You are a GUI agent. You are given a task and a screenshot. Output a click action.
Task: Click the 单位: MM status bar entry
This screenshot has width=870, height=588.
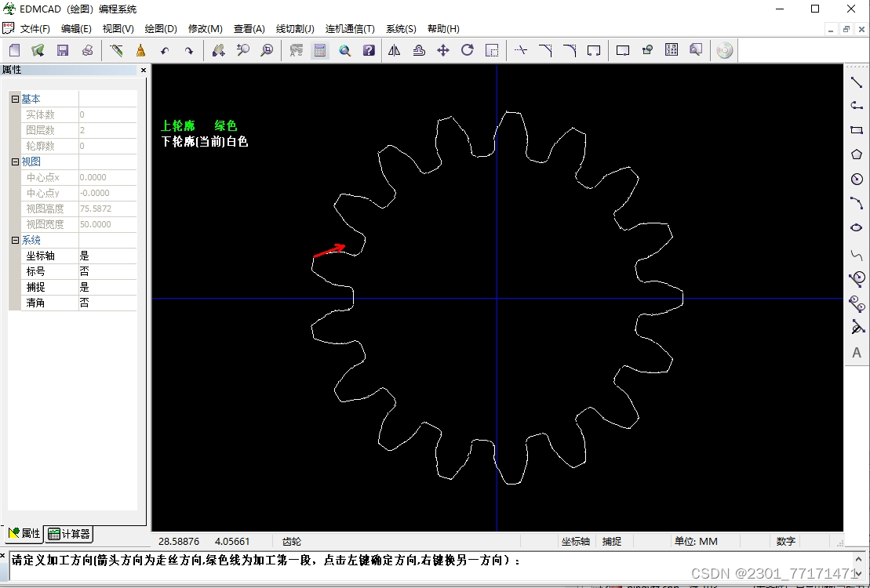click(696, 542)
